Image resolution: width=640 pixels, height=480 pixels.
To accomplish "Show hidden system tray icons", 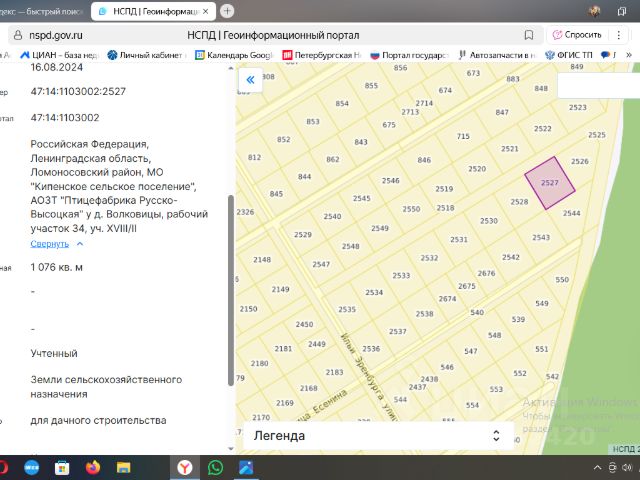I will (x=597, y=468).
